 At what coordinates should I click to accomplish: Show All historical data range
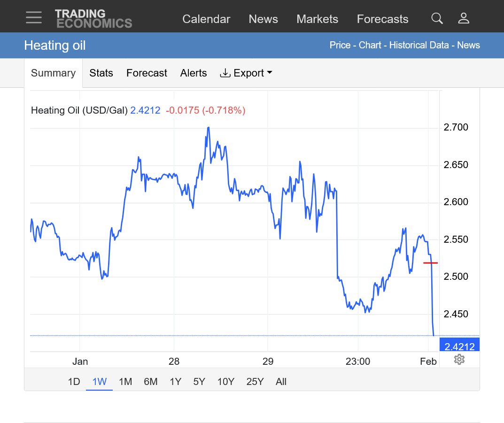pos(281,382)
